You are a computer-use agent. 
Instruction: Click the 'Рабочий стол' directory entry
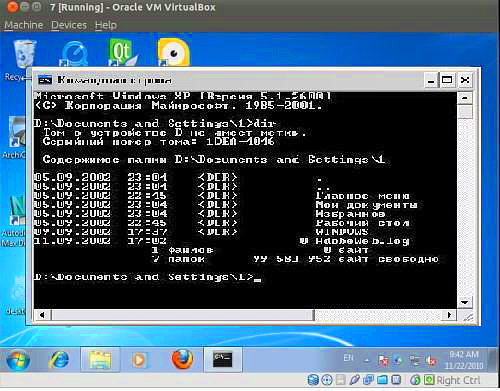point(362,223)
